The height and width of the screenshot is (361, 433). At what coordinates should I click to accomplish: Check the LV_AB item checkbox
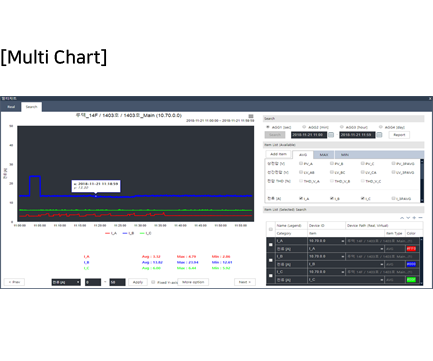(301, 172)
